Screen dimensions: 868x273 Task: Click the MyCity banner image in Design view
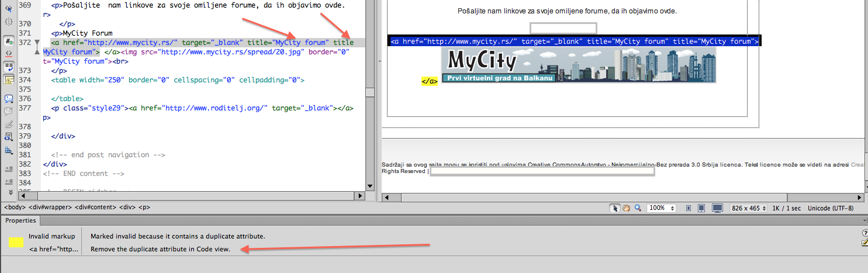[579, 65]
